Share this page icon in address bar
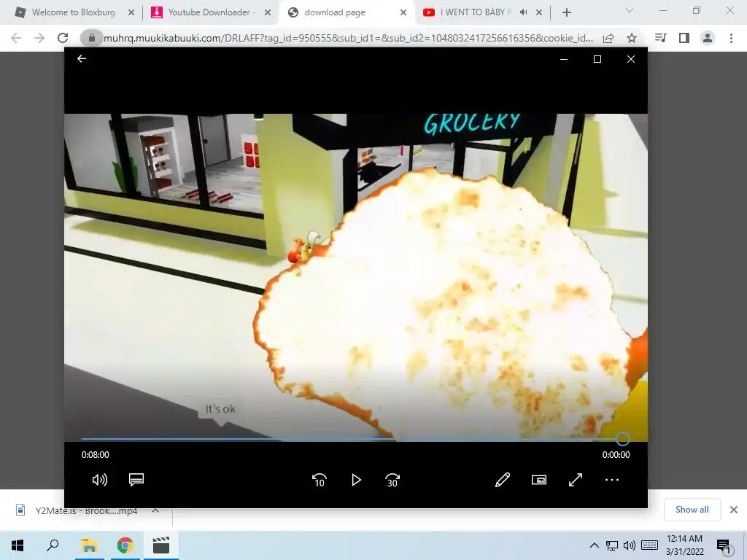Viewport: 747px width, 560px height. (608, 38)
